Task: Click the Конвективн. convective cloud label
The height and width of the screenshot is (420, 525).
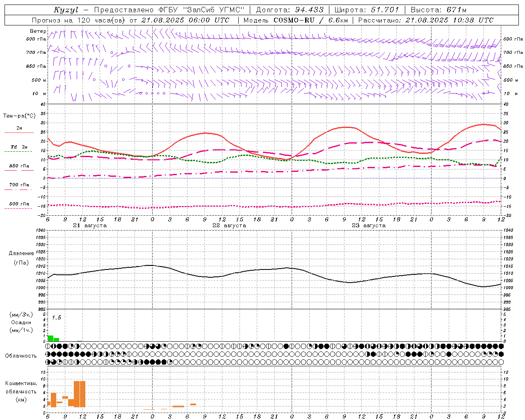Action: pyautogui.click(x=21, y=383)
